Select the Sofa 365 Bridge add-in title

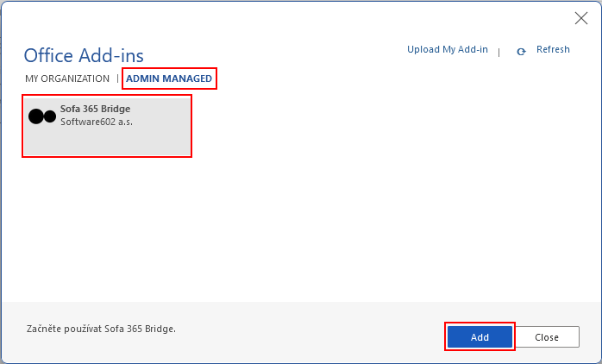coord(95,110)
